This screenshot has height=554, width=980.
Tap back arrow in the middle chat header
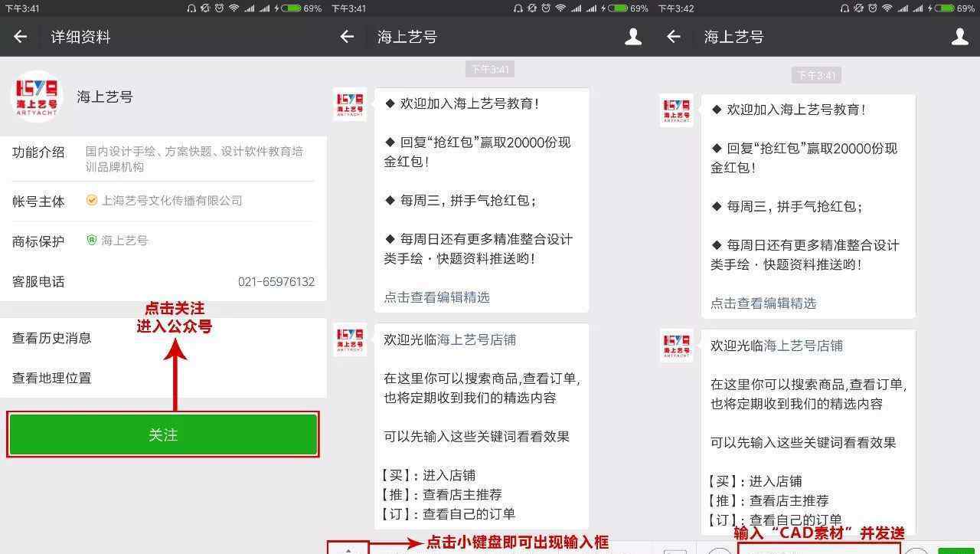click(x=347, y=37)
